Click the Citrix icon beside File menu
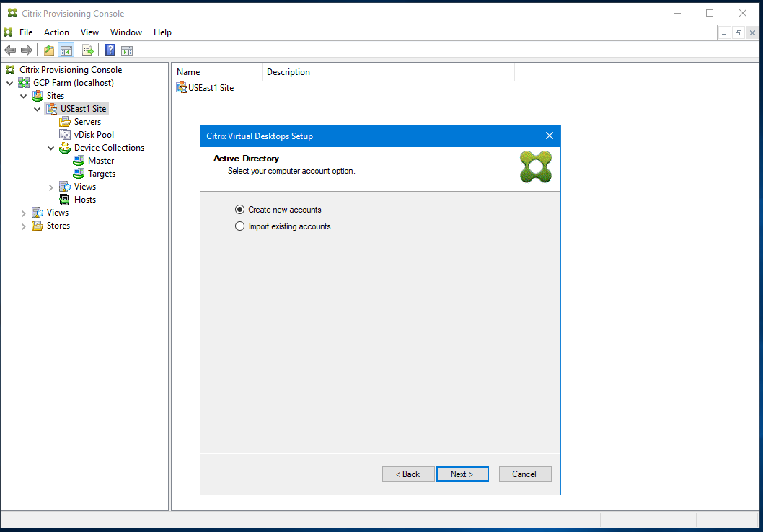The image size is (763, 532). point(8,32)
